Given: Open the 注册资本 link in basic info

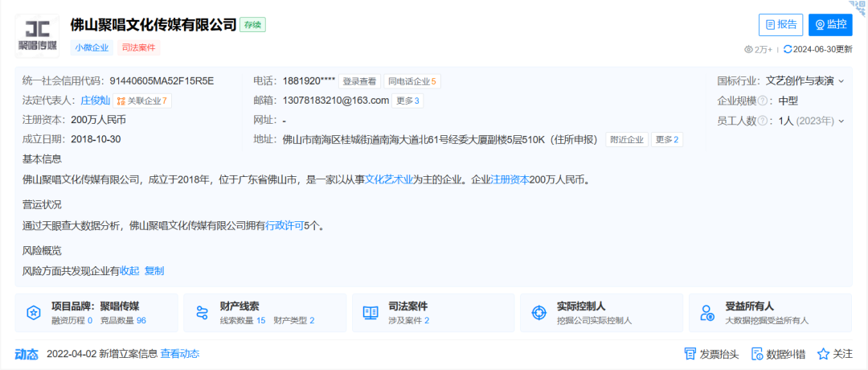Looking at the screenshot, I should tap(510, 179).
